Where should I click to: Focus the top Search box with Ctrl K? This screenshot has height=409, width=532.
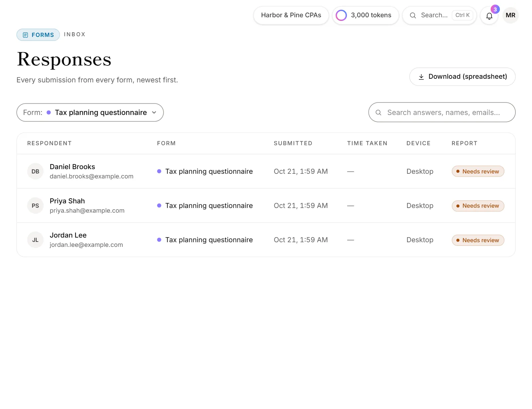click(439, 15)
